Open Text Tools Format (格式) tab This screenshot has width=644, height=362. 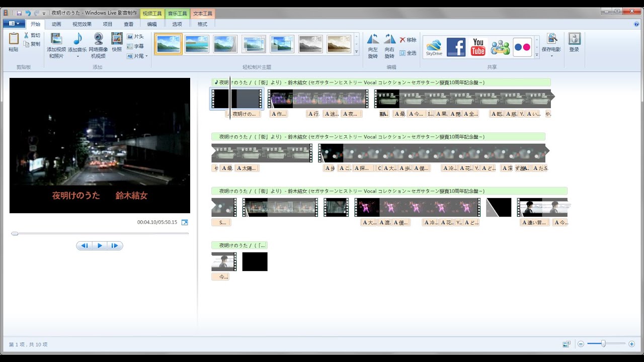[x=202, y=24]
